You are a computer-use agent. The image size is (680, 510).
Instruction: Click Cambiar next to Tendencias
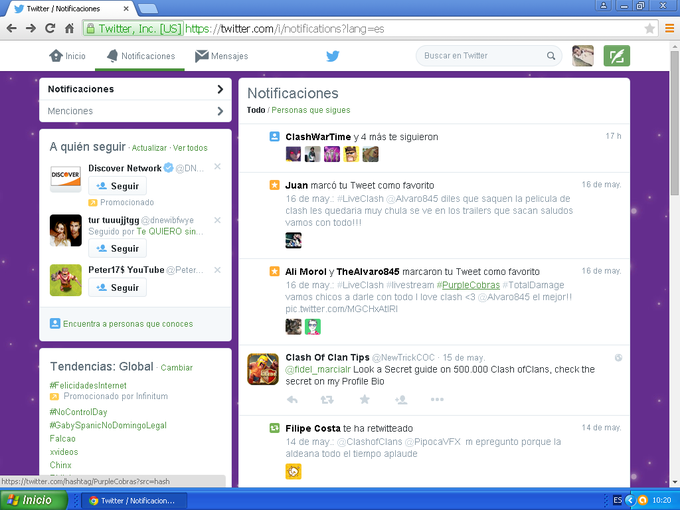click(177, 368)
